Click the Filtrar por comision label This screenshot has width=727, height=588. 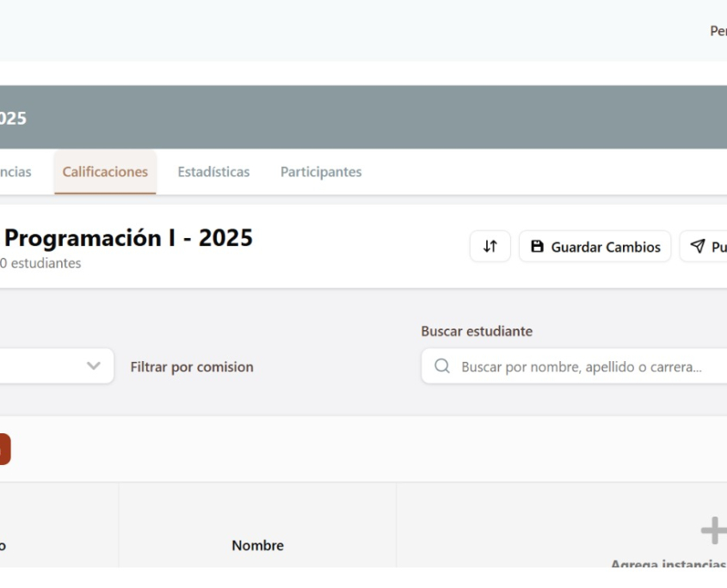192,367
